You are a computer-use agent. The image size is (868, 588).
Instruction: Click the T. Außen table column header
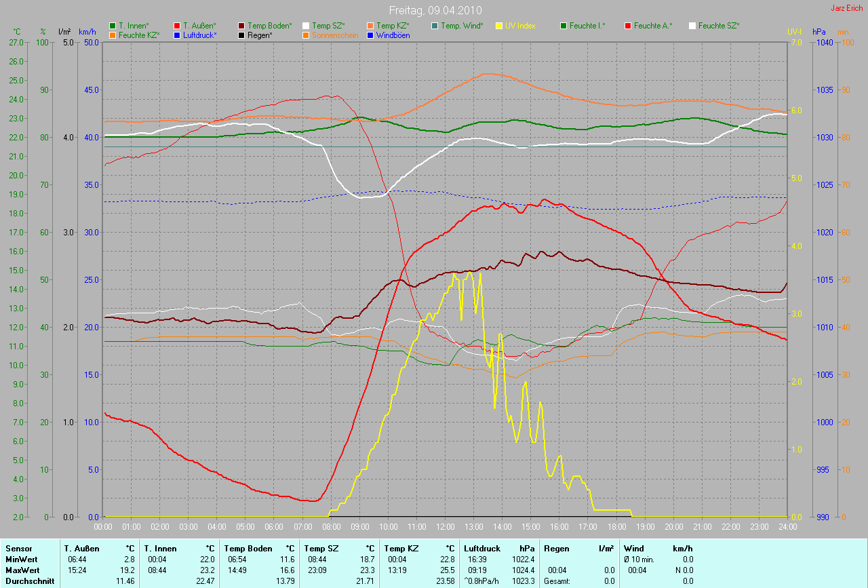tap(83, 549)
